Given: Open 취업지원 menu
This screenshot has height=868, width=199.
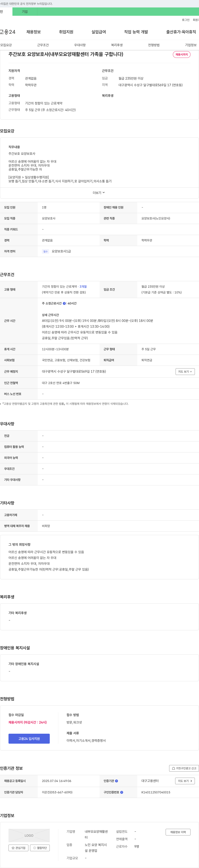Looking at the screenshot, I should click(x=66, y=32).
